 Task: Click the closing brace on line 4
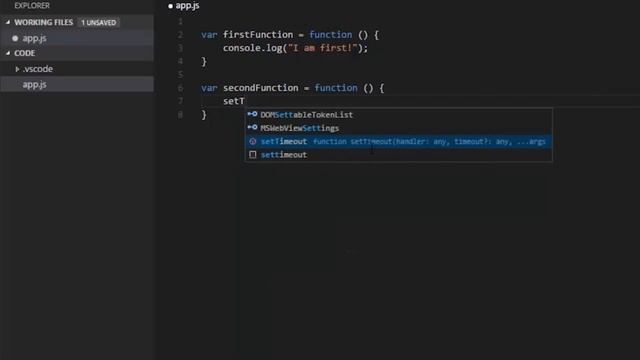pos(204,62)
